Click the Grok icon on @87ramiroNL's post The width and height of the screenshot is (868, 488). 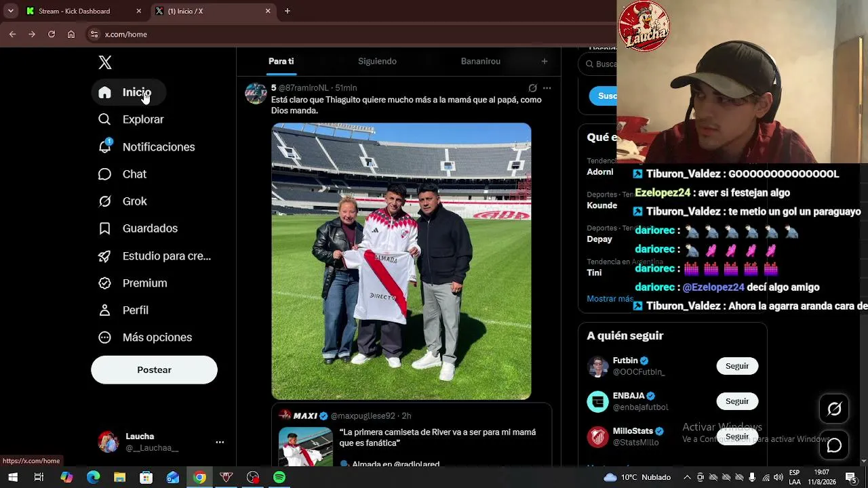click(532, 88)
